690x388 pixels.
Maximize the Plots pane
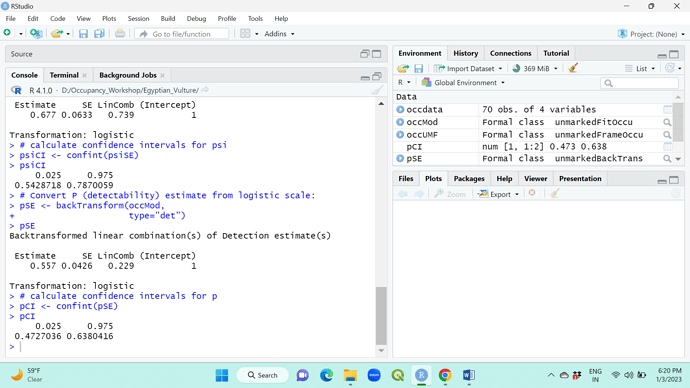674,179
